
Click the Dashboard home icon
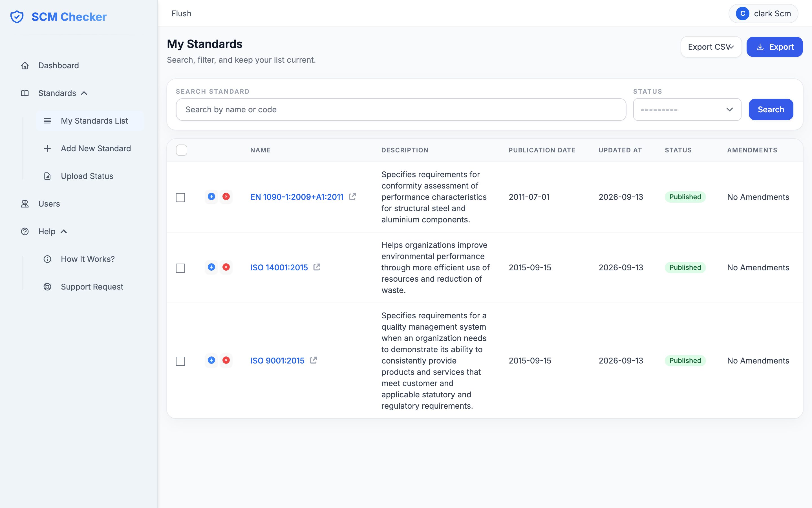(25, 65)
